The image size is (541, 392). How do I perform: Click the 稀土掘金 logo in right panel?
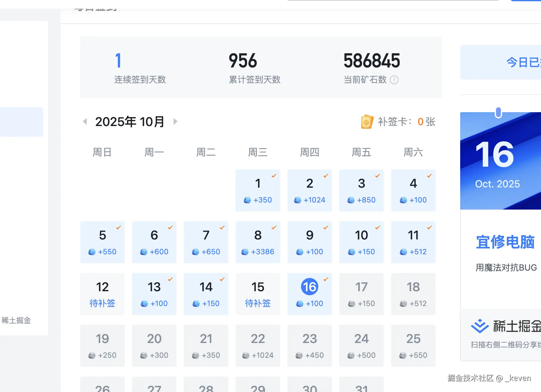tap(479, 325)
